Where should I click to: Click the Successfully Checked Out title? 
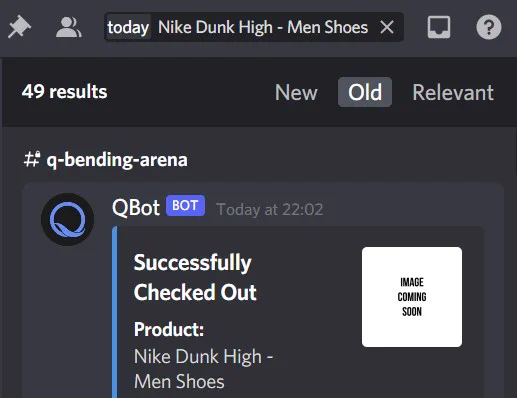pos(195,277)
